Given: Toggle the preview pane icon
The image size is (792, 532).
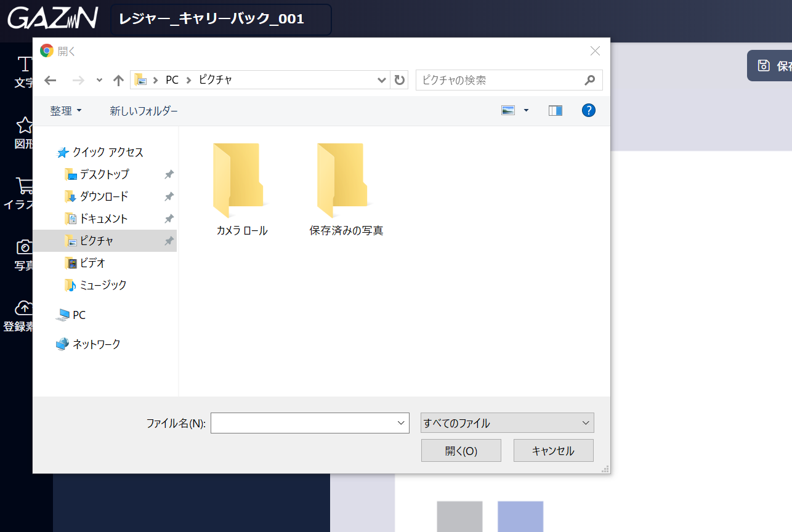Looking at the screenshot, I should pyautogui.click(x=555, y=111).
